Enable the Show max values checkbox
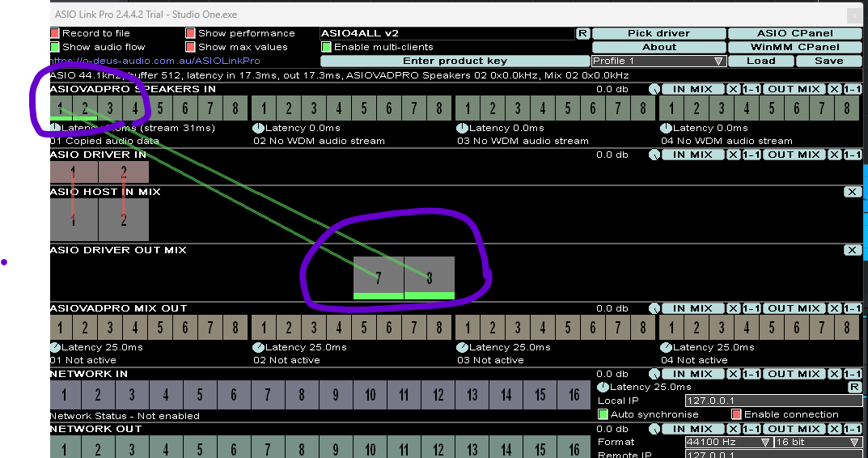 pyautogui.click(x=190, y=47)
